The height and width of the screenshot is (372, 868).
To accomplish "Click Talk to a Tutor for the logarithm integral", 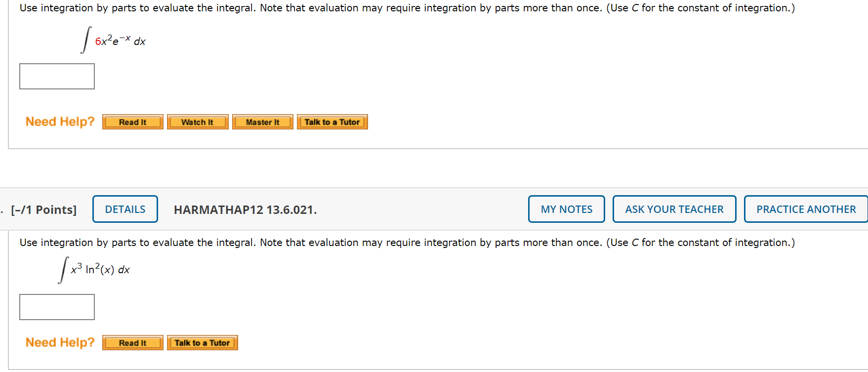I will coord(202,342).
